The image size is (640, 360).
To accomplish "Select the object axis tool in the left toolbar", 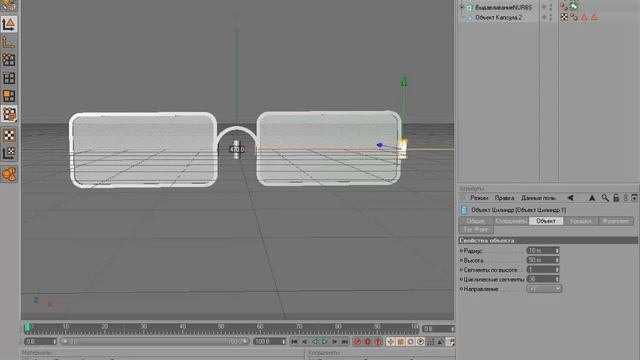I will (x=9, y=42).
